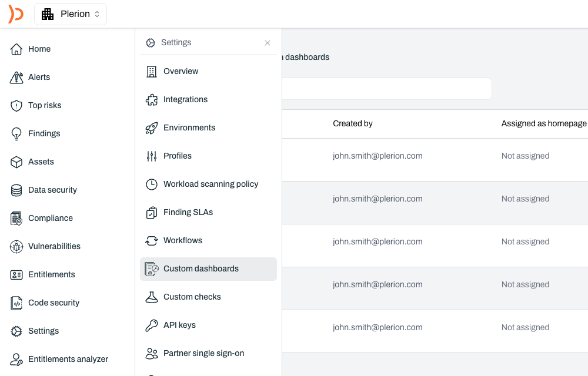Open Settings label in main sidebar
Screen dimensions: 588x376
44,331
